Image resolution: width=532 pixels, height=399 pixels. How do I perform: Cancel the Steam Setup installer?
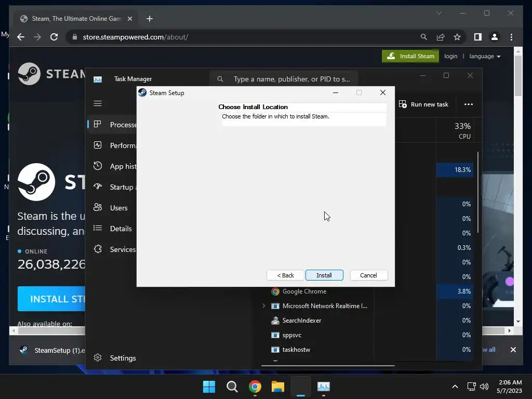click(x=368, y=275)
